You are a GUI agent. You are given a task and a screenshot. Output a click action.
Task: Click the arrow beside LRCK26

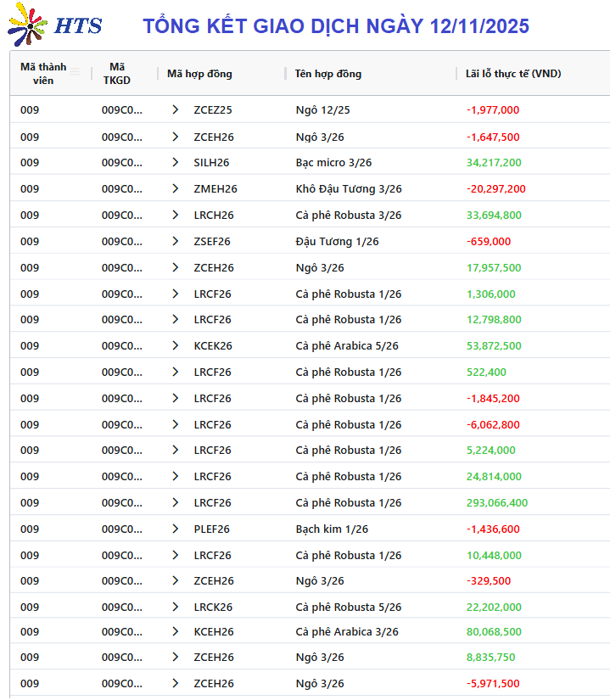176,607
